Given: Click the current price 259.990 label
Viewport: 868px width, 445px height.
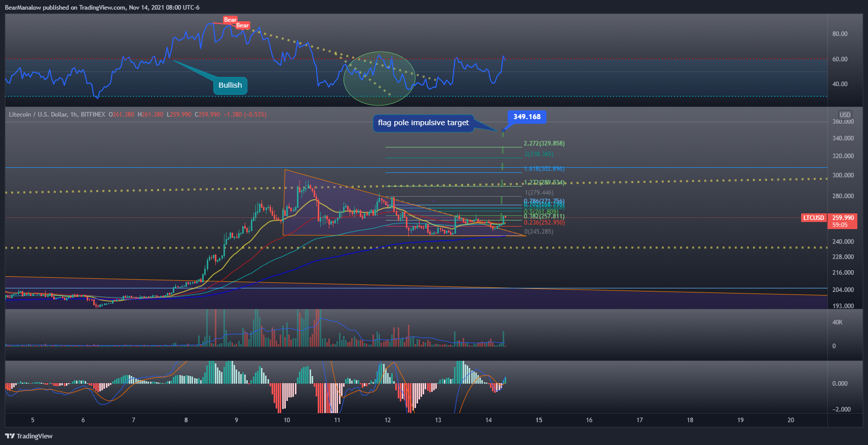Looking at the screenshot, I should [x=843, y=218].
